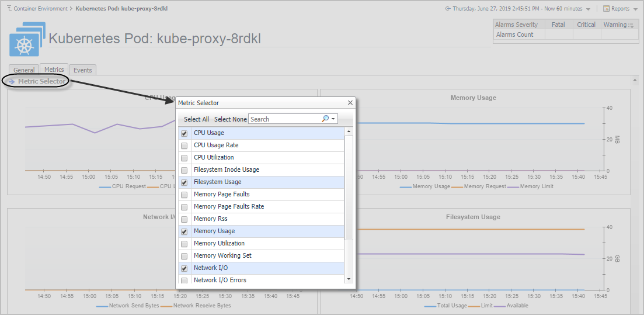Click the time range clock icon
The height and width of the screenshot is (315, 644).
[448, 9]
